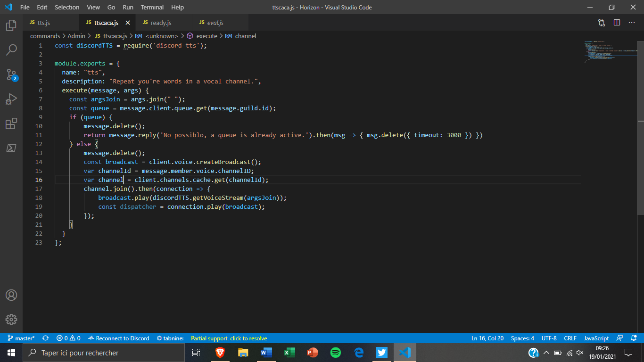
Task: Open the View menu
Action: coord(93,8)
